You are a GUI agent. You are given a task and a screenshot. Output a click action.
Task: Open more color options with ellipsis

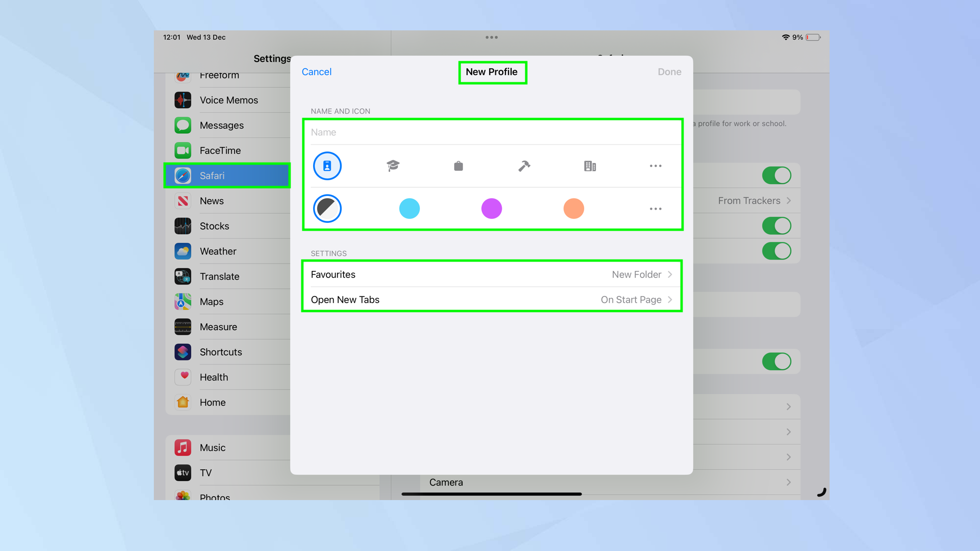coord(655,208)
